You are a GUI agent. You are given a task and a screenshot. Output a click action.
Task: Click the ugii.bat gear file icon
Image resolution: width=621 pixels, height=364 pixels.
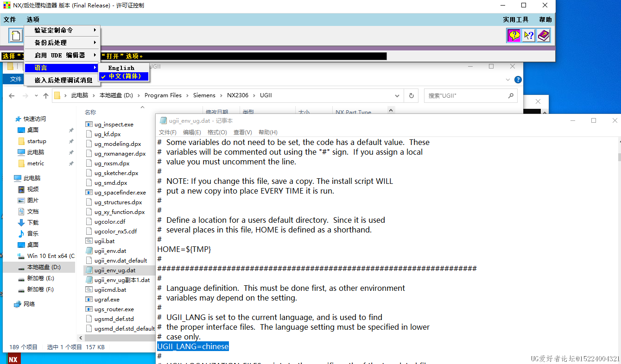tap(89, 241)
